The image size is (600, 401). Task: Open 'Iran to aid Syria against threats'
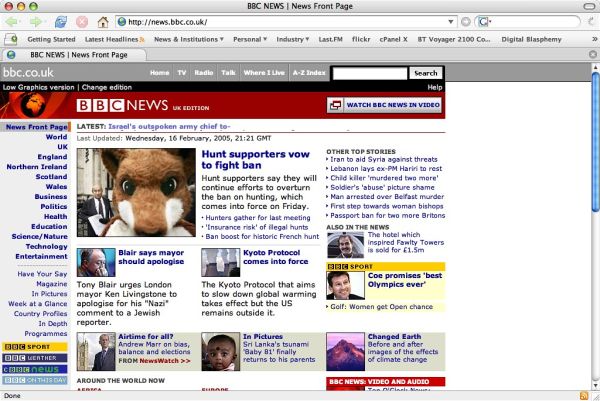point(384,159)
